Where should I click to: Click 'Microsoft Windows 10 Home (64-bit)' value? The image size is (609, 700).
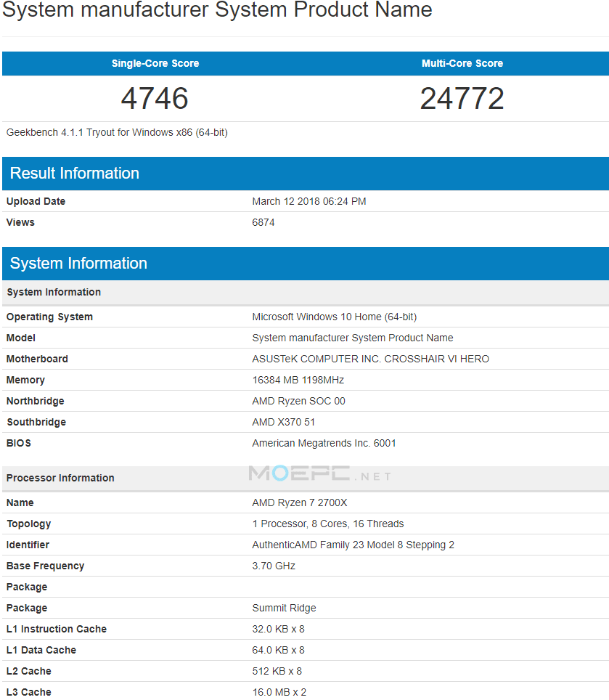point(335,317)
